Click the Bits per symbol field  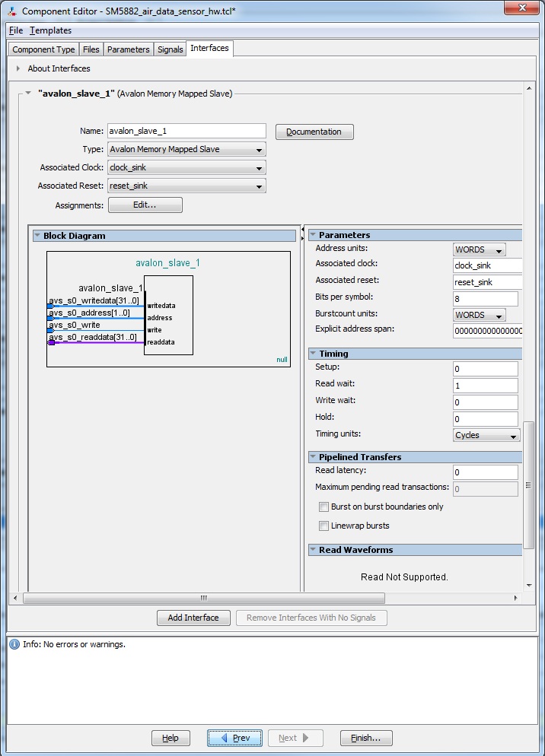485,298
